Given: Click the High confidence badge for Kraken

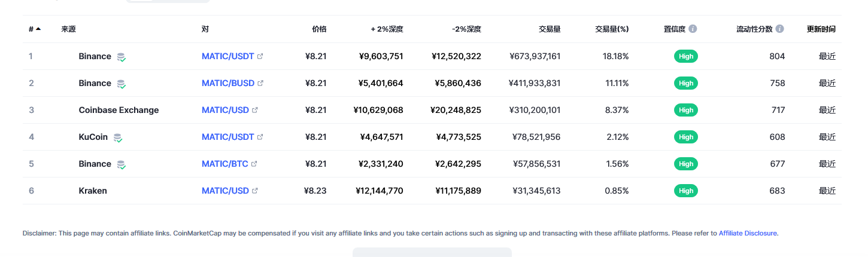Looking at the screenshot, I should tap(686, 191).
